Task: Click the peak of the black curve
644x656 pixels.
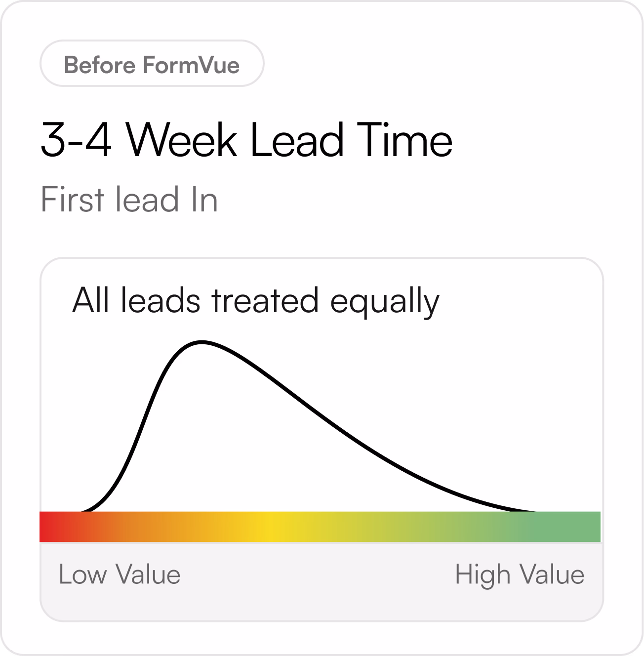Action: coord(201,342)
